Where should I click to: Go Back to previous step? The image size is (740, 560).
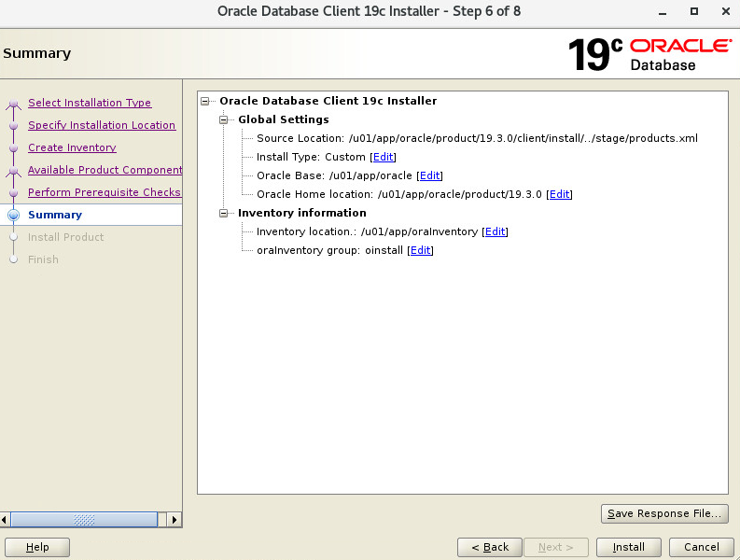click(x=489, y=547)
